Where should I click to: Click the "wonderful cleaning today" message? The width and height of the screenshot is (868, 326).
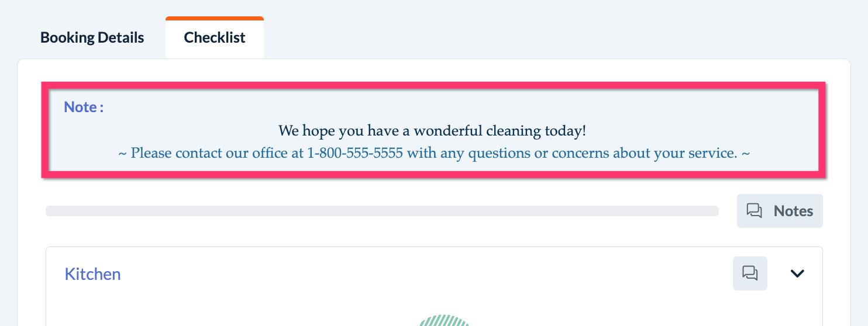pyautogui.click(x=432, y=130)
